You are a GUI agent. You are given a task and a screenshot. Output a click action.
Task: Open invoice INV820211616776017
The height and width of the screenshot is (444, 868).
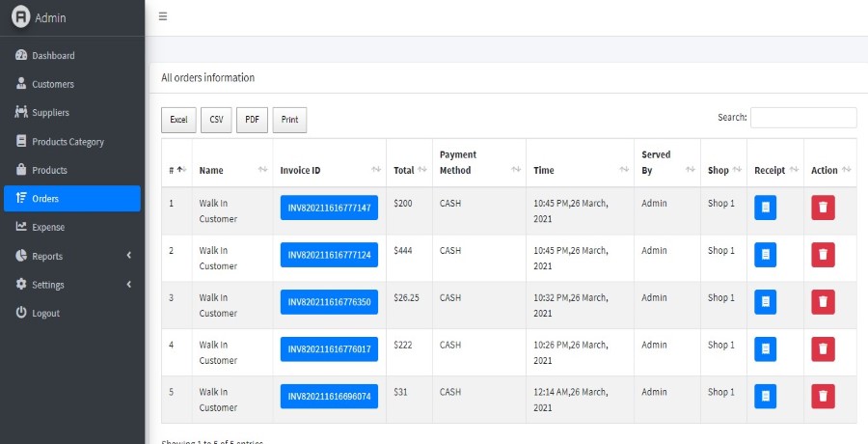tap(330, 349)
